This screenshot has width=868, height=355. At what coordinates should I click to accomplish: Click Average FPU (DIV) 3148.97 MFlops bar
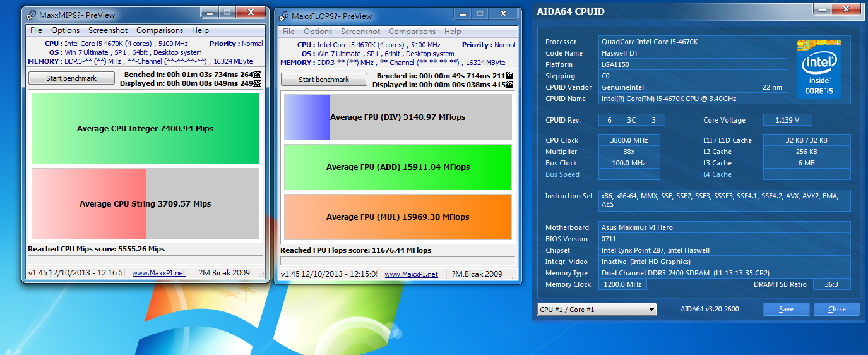tap(398, 117)
